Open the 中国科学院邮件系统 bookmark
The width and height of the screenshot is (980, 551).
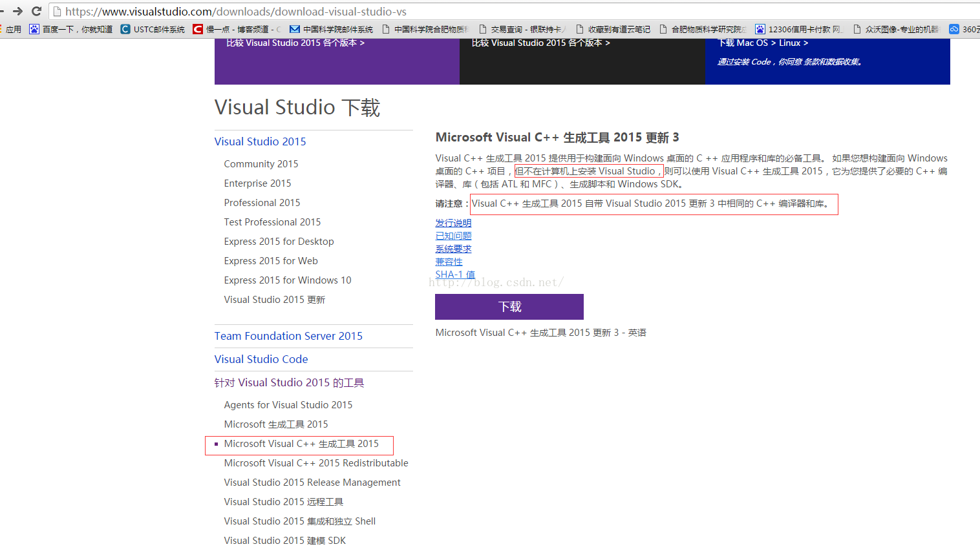click(332, 29)
